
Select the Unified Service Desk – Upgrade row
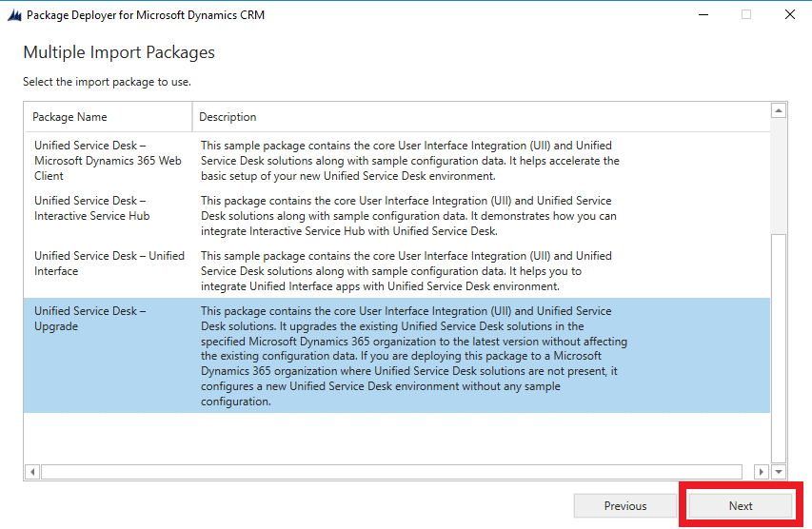pos(397,356)
